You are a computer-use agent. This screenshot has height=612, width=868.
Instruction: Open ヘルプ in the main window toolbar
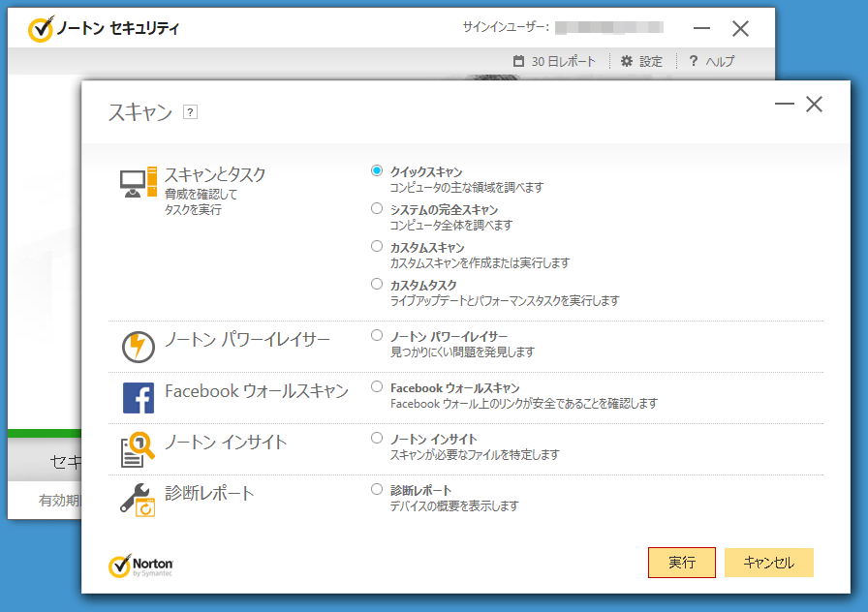711,61
